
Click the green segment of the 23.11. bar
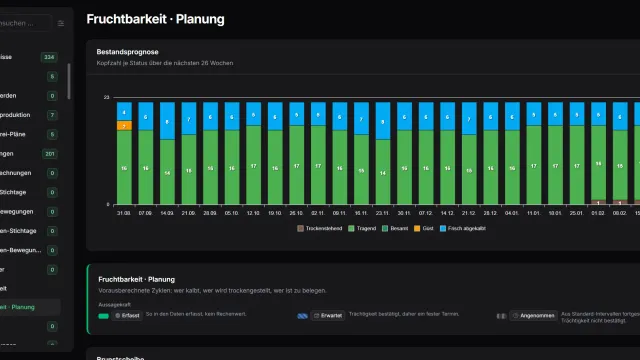[x=383, y=172]
